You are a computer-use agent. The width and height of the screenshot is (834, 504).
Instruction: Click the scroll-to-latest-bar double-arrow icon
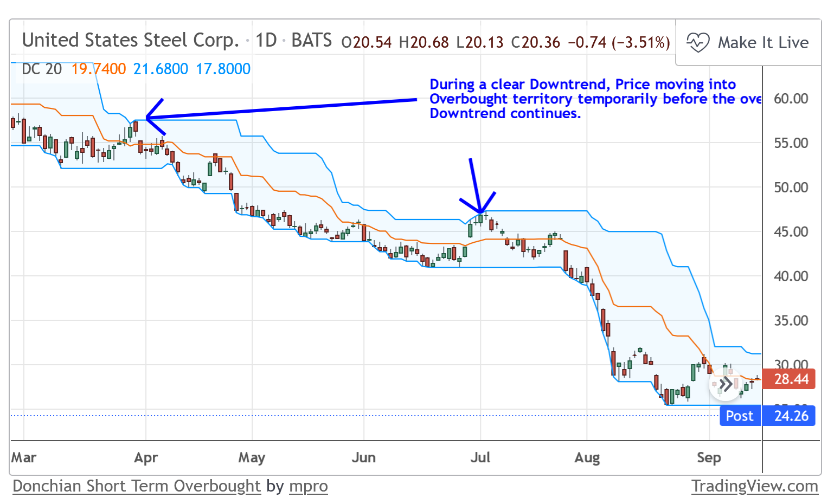tap(725, 384)
